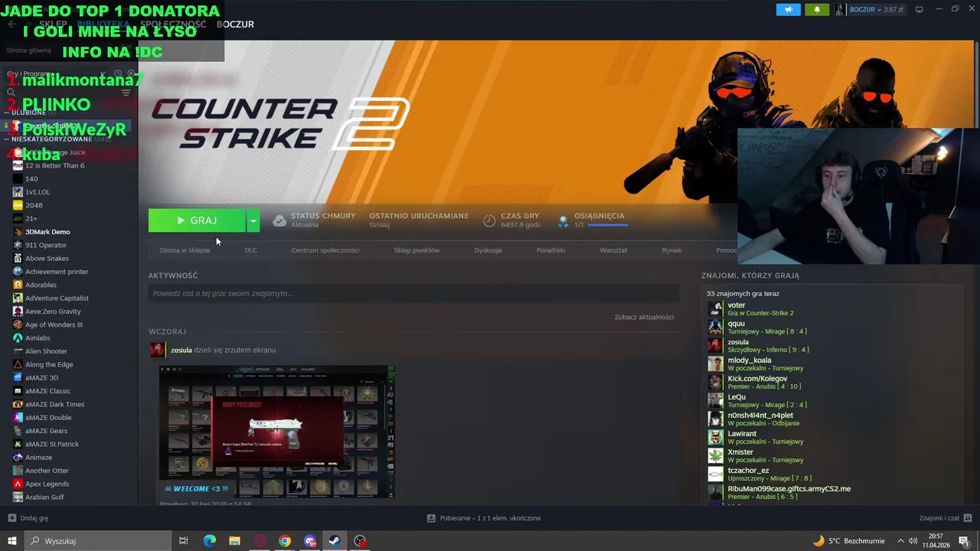This screenshot has height=551, width=980.
Task: Select aMAZE St.Patrick in library
Action: (x=52, y=444)
